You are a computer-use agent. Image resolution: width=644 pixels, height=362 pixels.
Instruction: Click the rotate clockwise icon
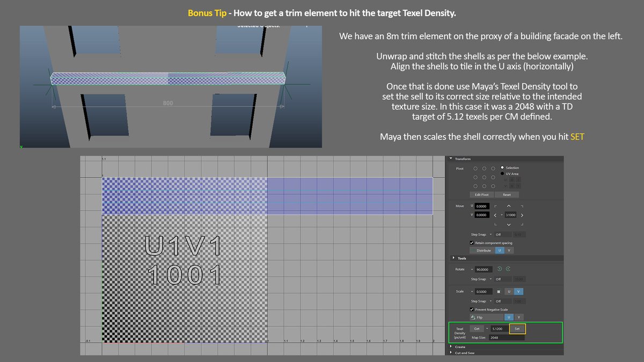pos(508,269)
